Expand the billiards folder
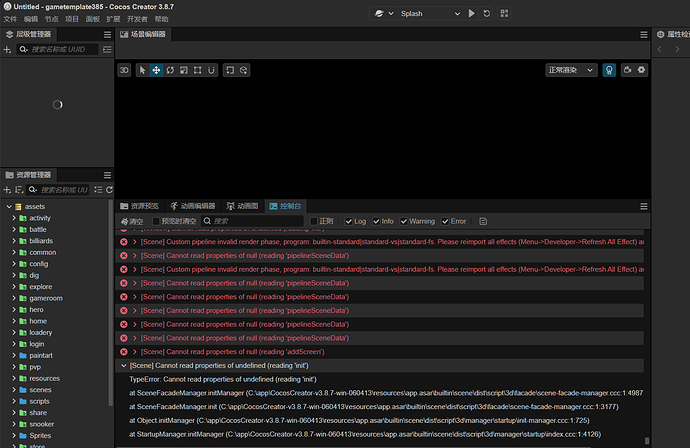Image resolution: width=690 pixels, height=448 pixels. [x=14, y=241]
